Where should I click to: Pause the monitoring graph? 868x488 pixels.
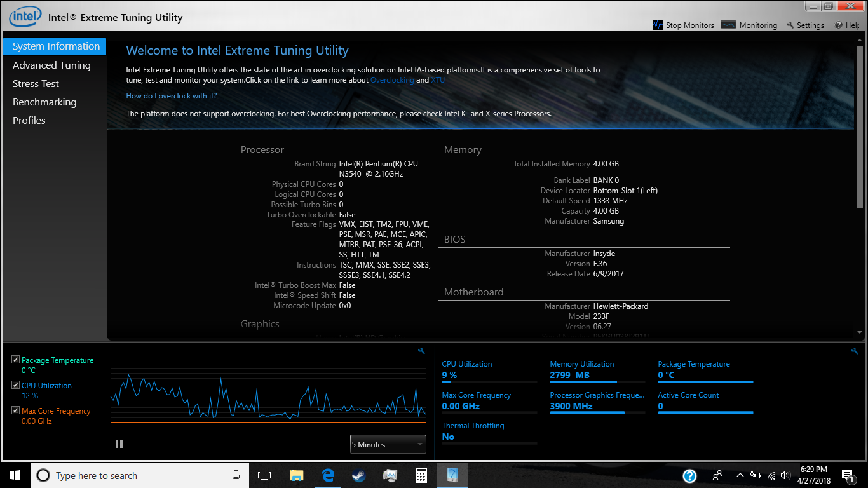[119, 444]
